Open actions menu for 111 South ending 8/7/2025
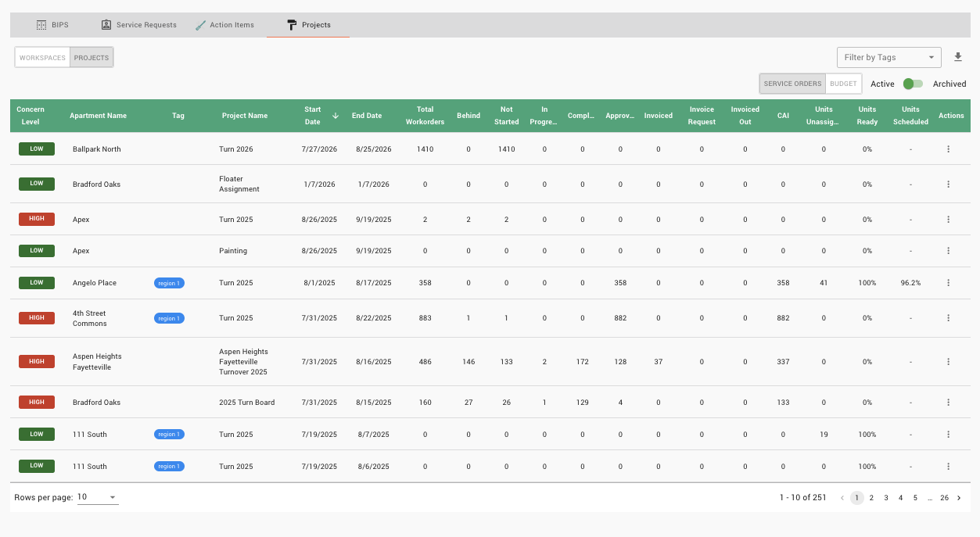980x537 pixels. click(948, 435)
